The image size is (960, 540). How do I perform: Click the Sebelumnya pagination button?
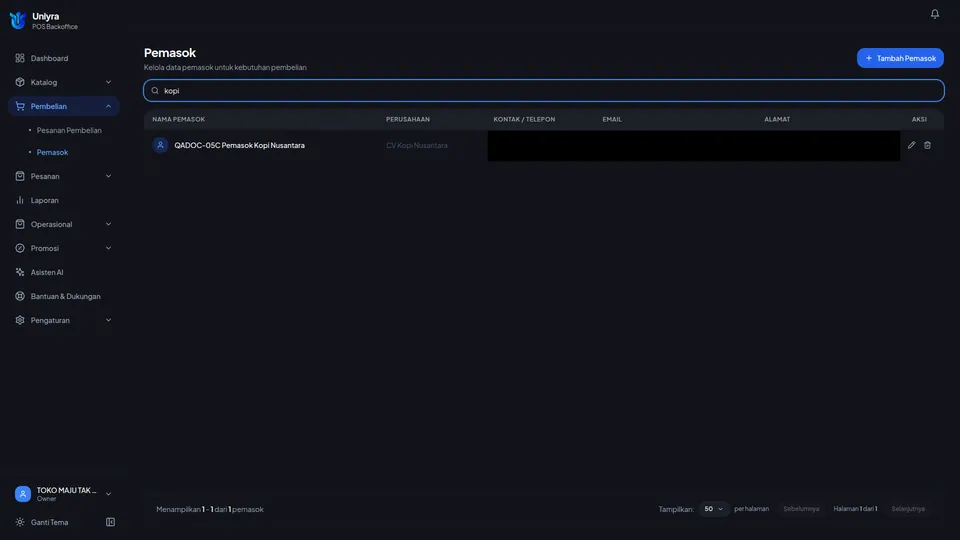tap(801, 509)
